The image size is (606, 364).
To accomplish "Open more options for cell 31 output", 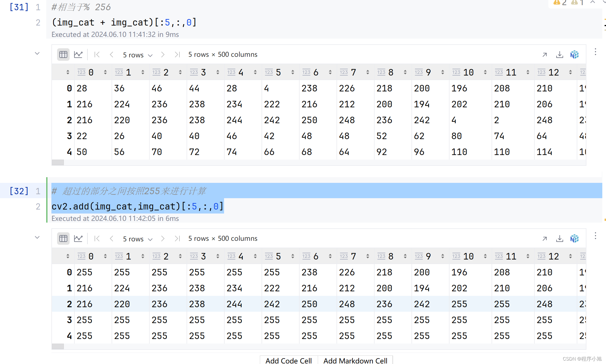I will (595, 52).
